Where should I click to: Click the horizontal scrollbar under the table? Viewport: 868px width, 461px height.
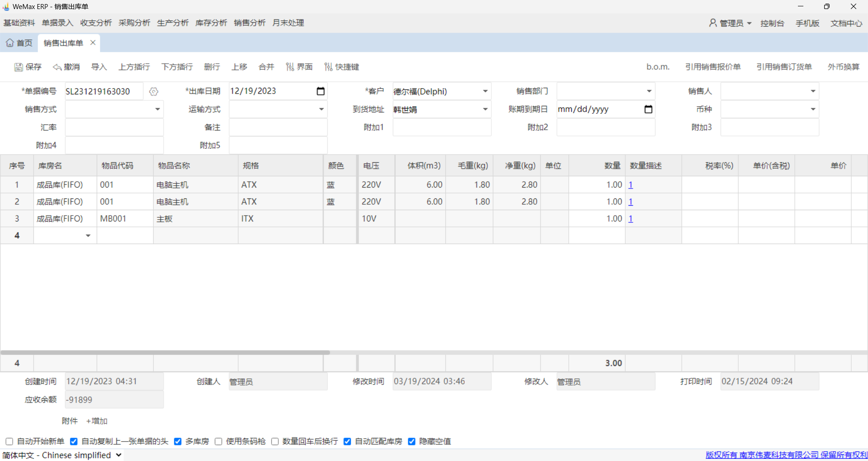[x=165, y=353]
